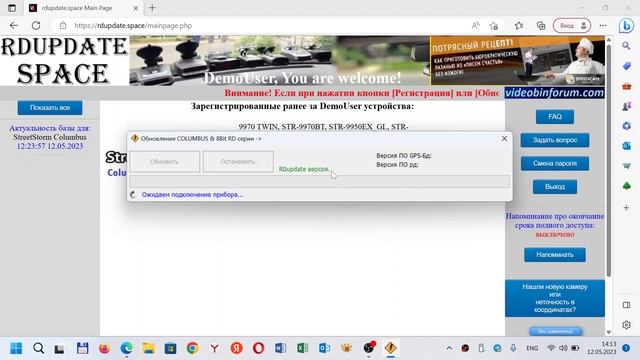Open the videobinforum.com link
Image resolution: width=640 pixels, height=360 pixels.
click(554, 93)
